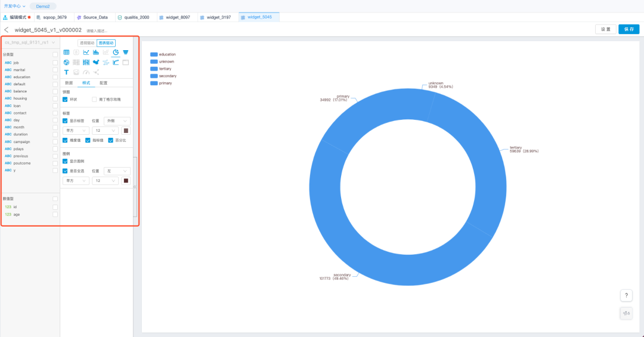Image resolution: width=644 pixels, height=337 pixels.
Task: Select the bar chart type icon
Action: click(x=96, y=52)
